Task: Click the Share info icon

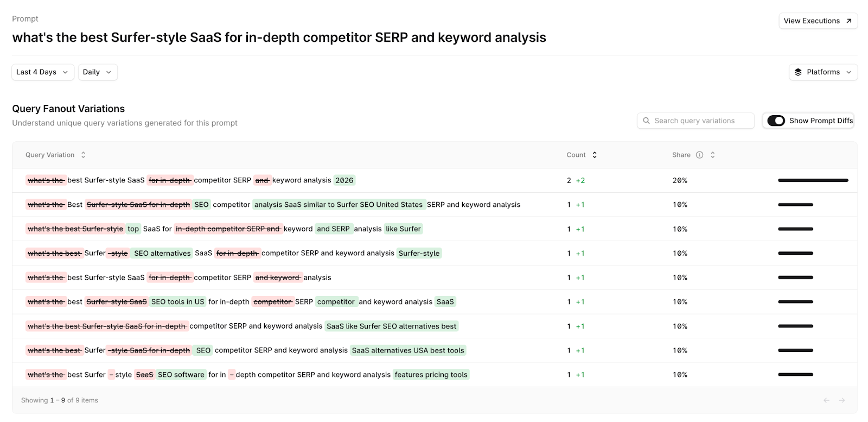Action: pyautogui.click(x=699, y=155)
